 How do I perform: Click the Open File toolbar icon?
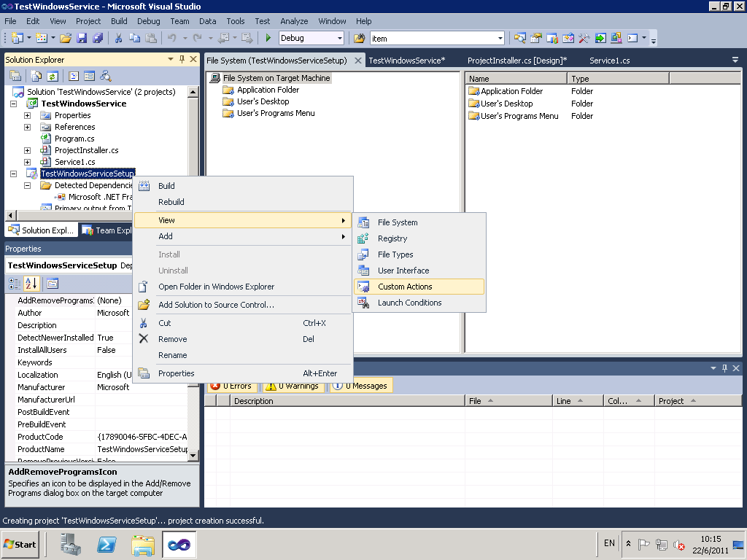coord(66,38)
